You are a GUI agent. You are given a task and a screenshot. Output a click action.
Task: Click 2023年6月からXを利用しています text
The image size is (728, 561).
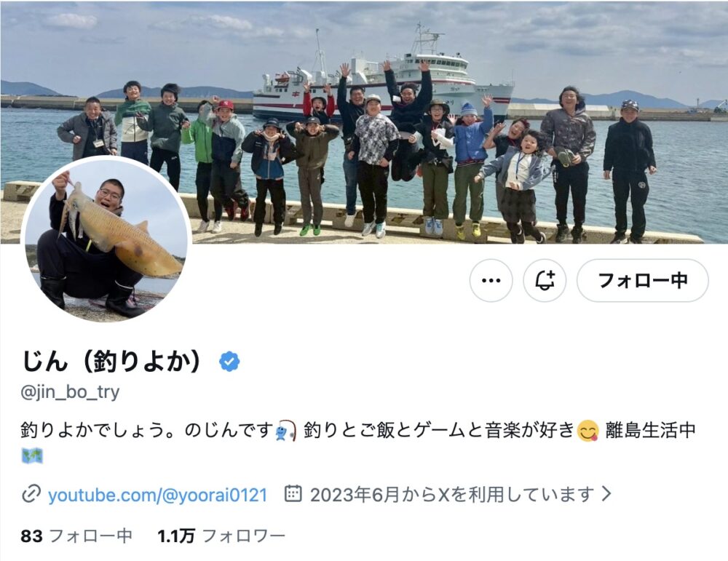coord(452,494)
